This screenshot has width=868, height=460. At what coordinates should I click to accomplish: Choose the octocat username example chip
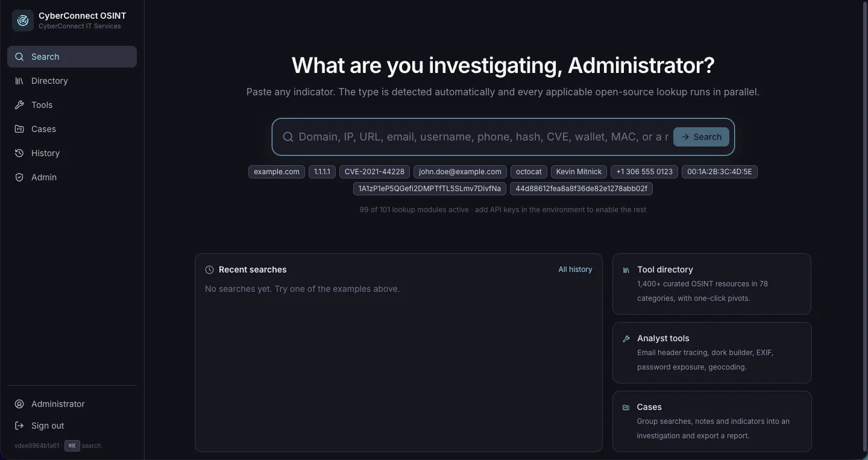click(x=529, y=172)
